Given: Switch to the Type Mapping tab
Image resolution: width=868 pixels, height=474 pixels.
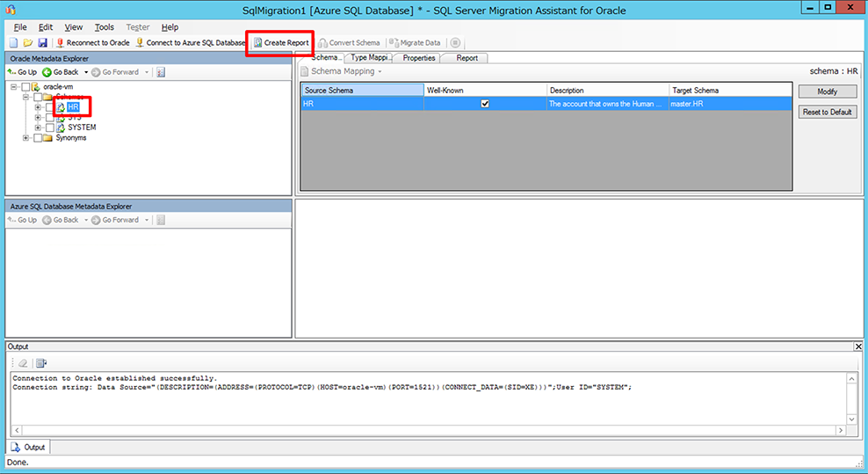Looking at the screenshot, I should [x=369, y=58].
